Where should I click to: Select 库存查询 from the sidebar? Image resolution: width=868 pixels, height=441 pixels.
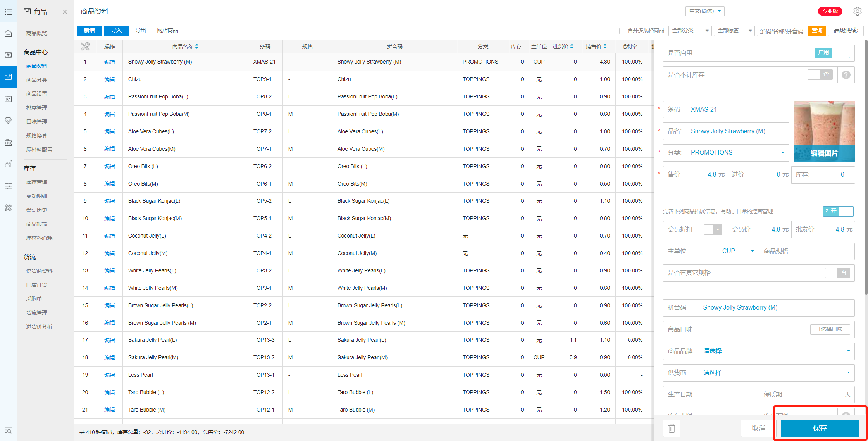(37, 182)
